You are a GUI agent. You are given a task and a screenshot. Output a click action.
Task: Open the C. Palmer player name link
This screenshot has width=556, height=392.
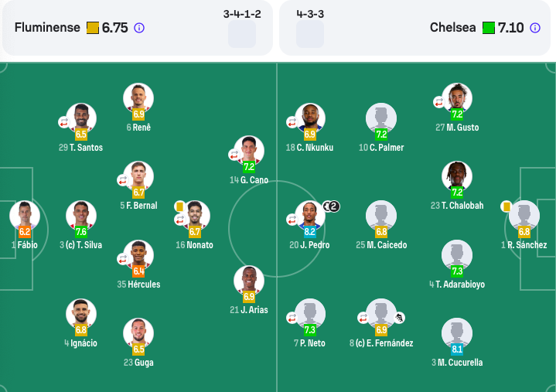click(387, 148)
